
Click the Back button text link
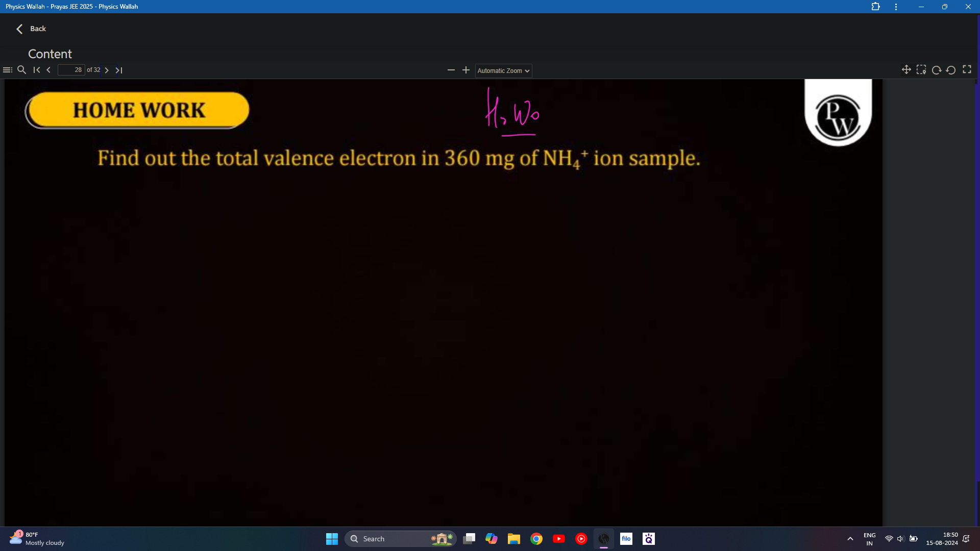click(38, 28)
